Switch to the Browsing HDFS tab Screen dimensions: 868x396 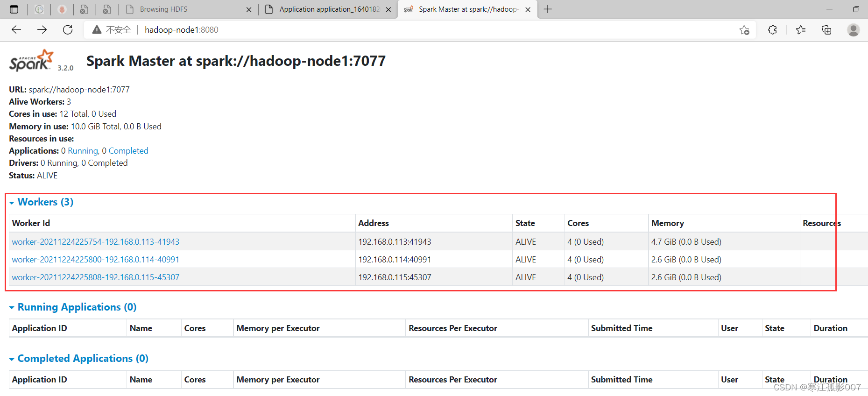189,9
